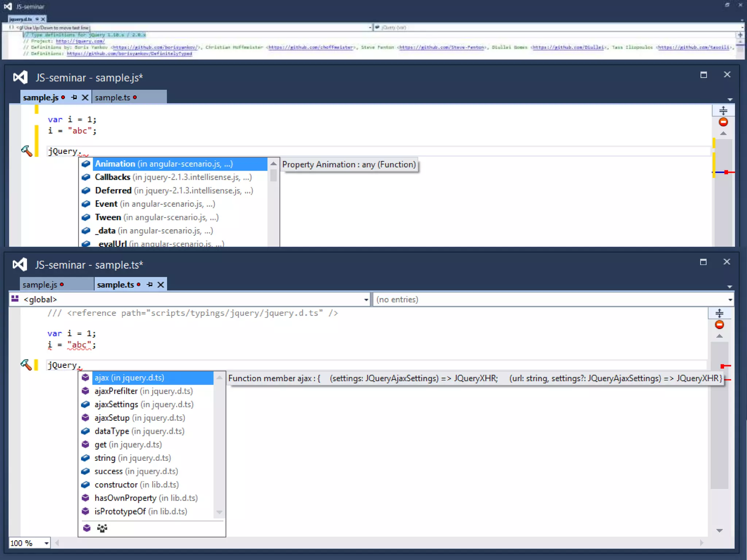Viewport: 747px width, 560px height.
Task: Click the property icon beside Callbacks
Action: point(86,177)
